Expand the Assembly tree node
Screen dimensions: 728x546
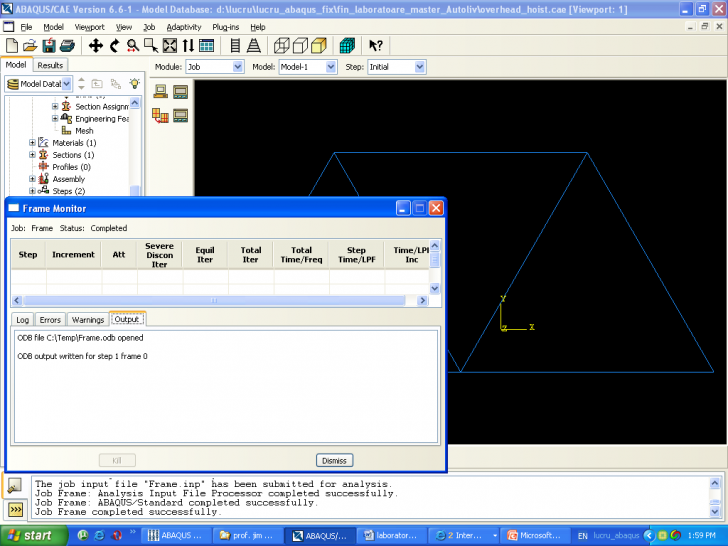32,179
